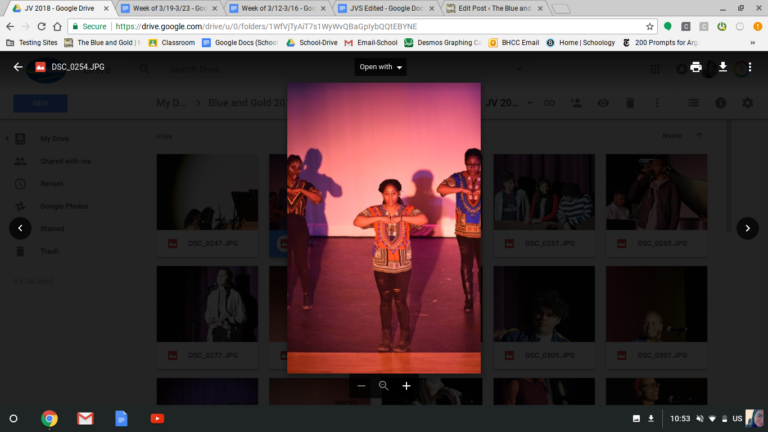Download the previewed image
The height and width of the screenshot is (432, 768).
(723, 67)
